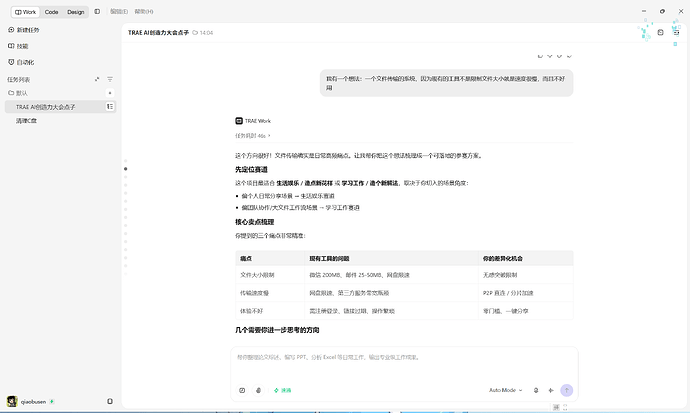The image size is (690, 413).
Task: Click the collapse arrows icon in task list header
Action: pyautogui.click(x=97, y=79)
